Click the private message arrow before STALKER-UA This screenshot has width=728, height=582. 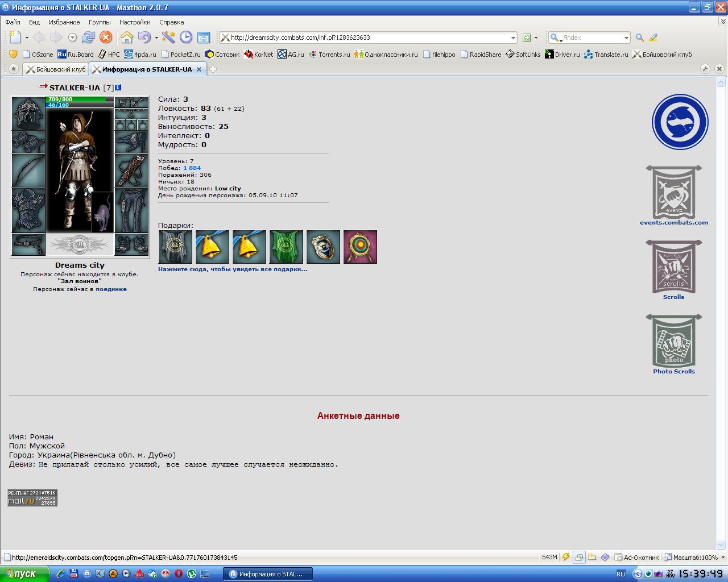43,87
